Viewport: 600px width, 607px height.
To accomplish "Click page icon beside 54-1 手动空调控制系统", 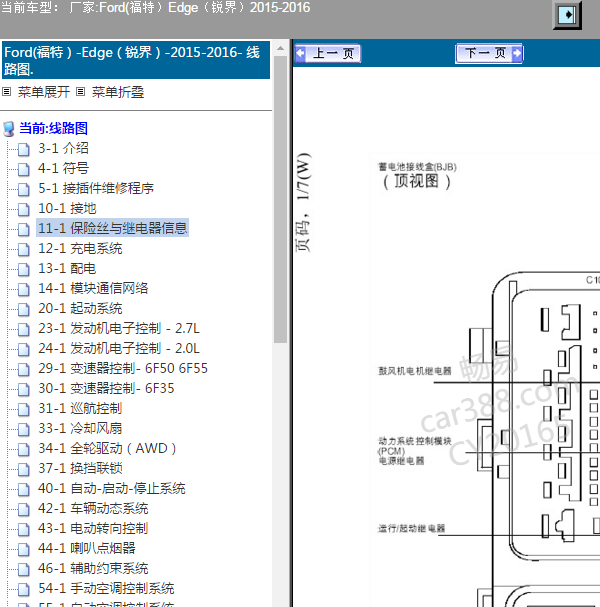I will 24,589.
